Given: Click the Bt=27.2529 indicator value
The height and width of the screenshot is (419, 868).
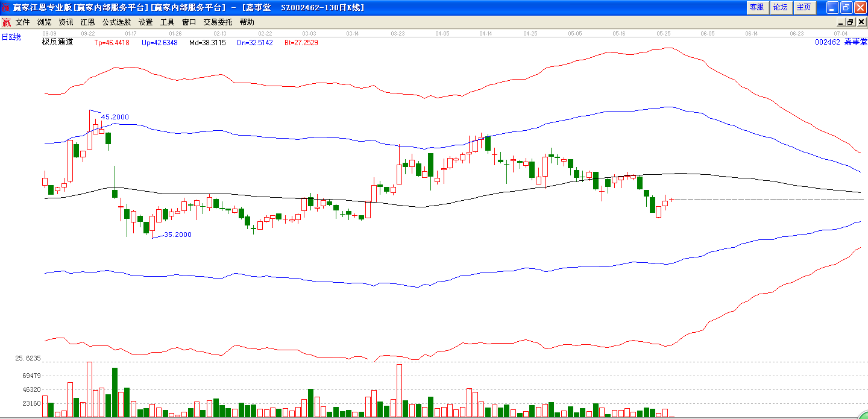Looking at the screenshot, I should click(301, 43).
